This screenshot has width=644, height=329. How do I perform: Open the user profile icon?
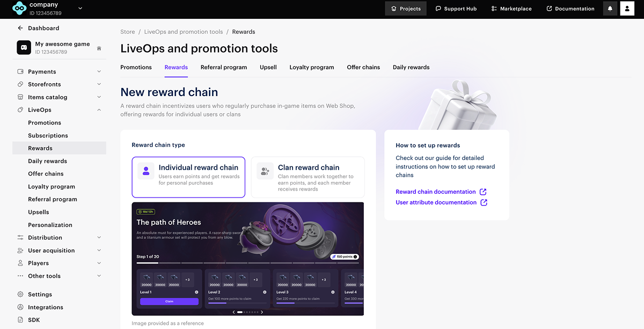pos(627,9)
